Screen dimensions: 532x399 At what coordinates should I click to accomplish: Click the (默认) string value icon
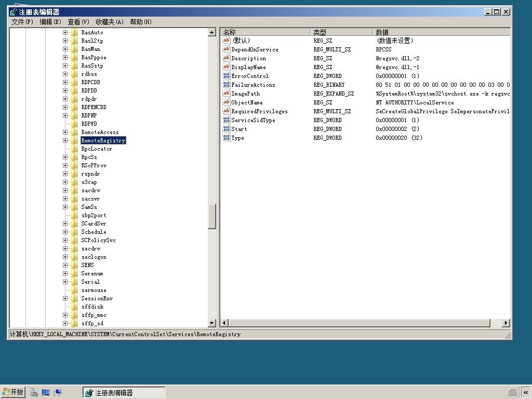tap(227, 41)
